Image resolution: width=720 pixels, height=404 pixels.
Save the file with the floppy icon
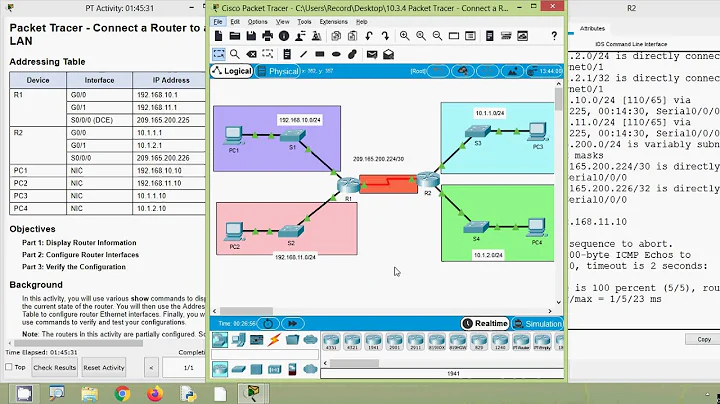click(251, 36)
